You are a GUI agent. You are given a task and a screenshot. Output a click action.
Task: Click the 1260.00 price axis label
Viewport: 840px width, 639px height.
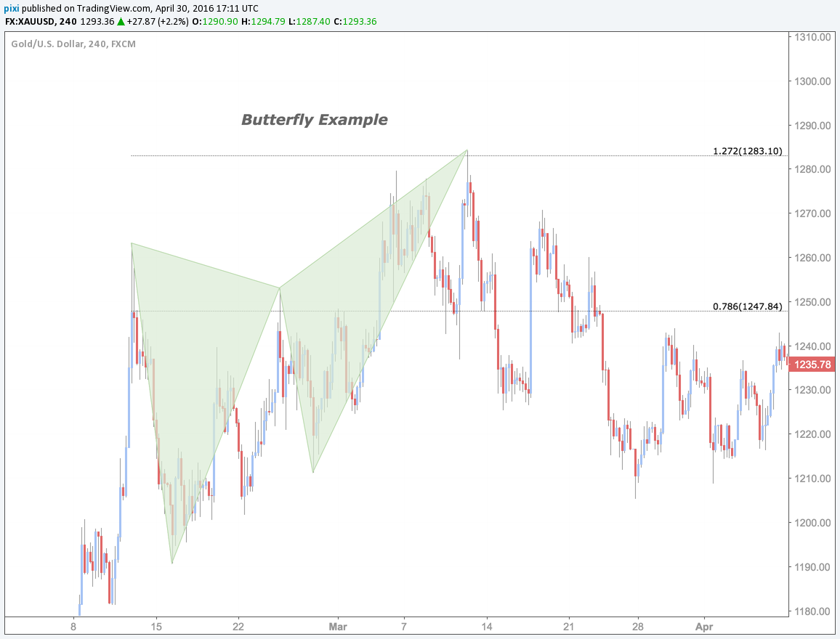(812, 258)
